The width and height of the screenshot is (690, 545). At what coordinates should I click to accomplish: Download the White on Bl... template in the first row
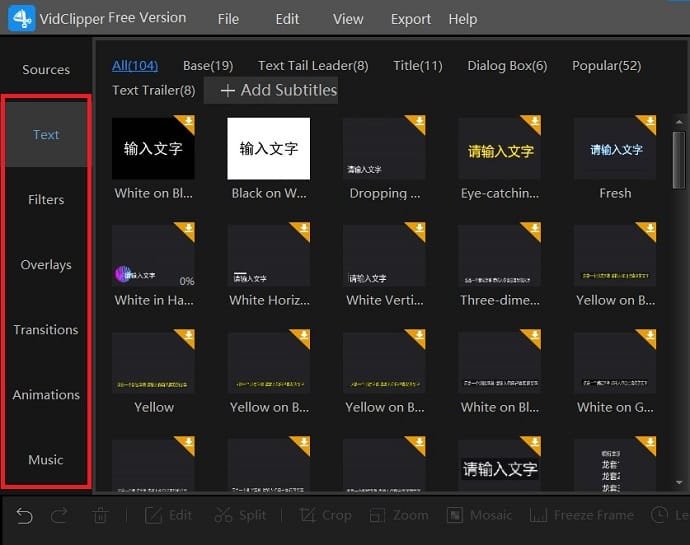(188, 121)
